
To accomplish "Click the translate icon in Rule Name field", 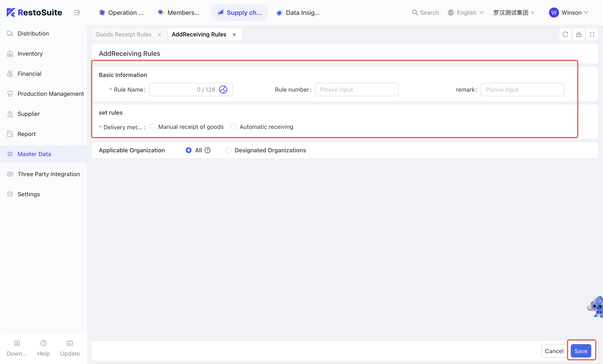I will pos(223,90).
